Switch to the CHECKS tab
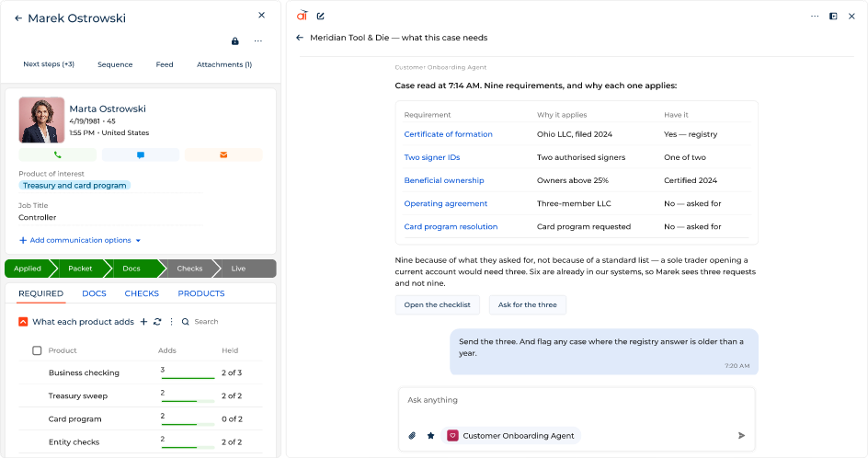Viewport: 868px width, 458px height. tap(142, 293)
